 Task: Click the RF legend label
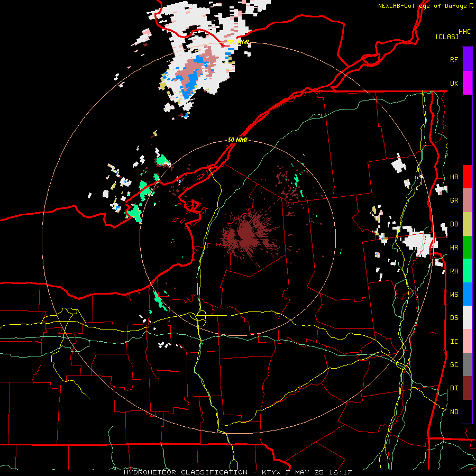point(454,59)
